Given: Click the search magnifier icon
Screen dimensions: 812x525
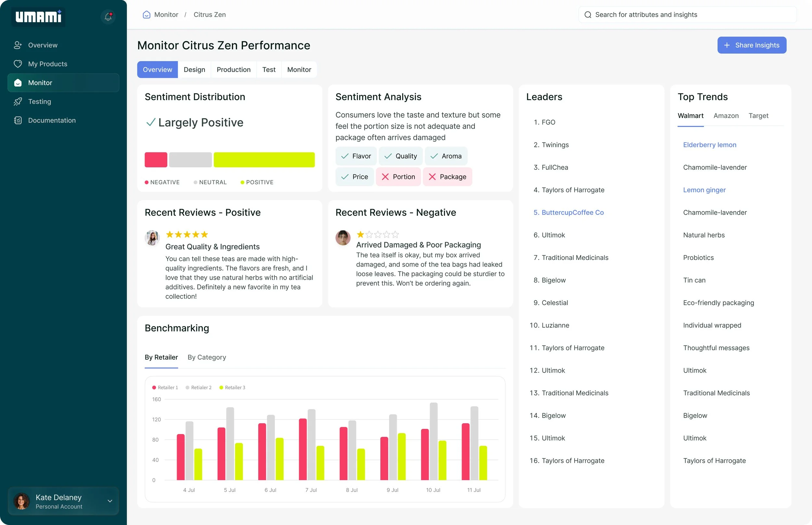Looking at the screenshot, I should [588, 15].
